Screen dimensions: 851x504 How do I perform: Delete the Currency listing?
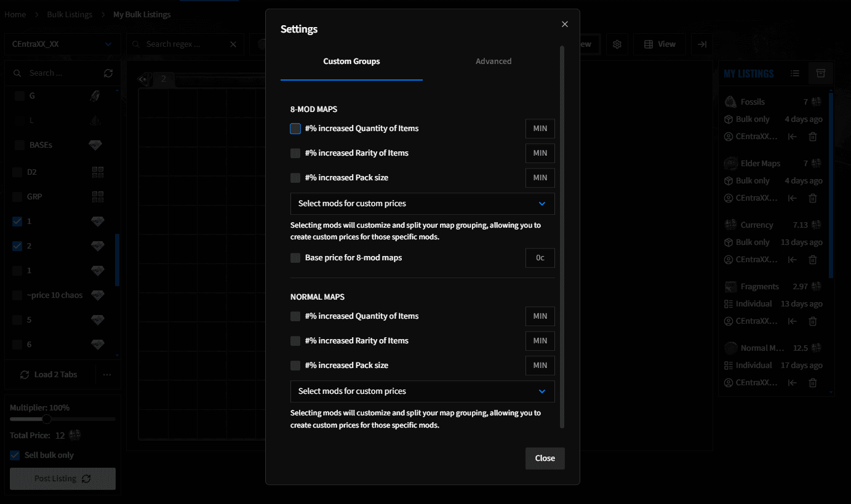(813, 260)
